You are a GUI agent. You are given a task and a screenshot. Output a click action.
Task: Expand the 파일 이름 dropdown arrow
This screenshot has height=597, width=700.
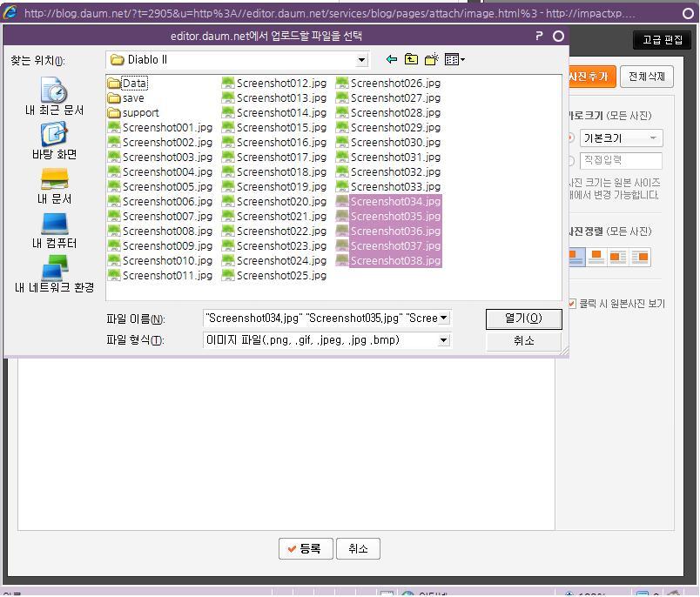point(444,319)
